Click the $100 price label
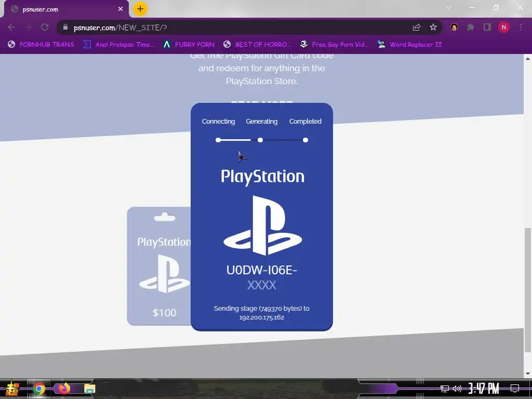Image resolution: width=532 pixels, height=399 pixels. [165, 313]
